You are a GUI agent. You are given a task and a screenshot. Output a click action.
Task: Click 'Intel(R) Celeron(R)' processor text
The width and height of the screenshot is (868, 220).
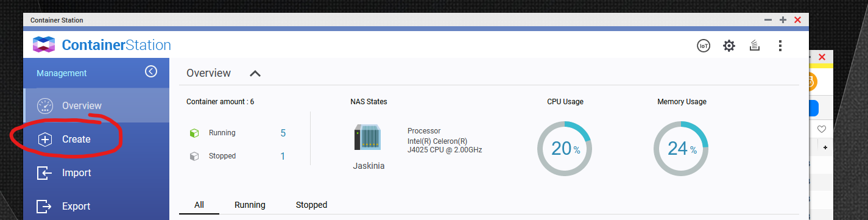[x=437, y=141]
